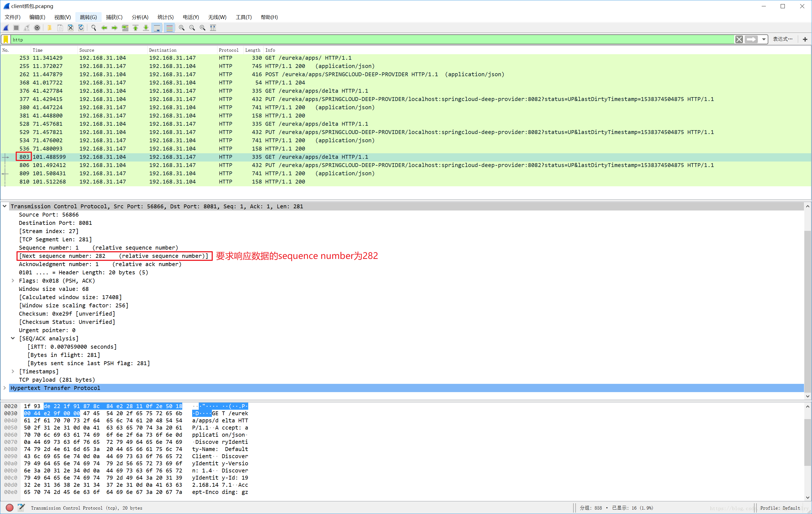
Task: Toggle auto-scroll during live capture
Action: [157, 28]
